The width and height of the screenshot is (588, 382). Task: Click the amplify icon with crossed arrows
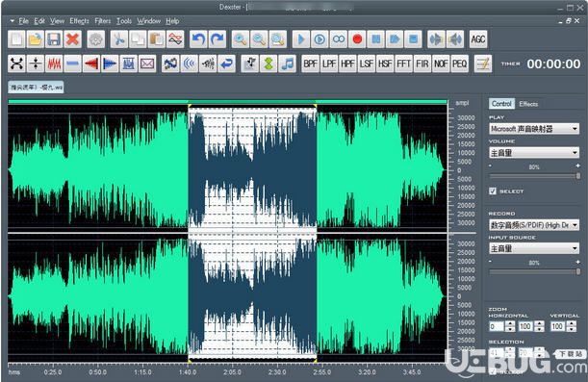17,64
